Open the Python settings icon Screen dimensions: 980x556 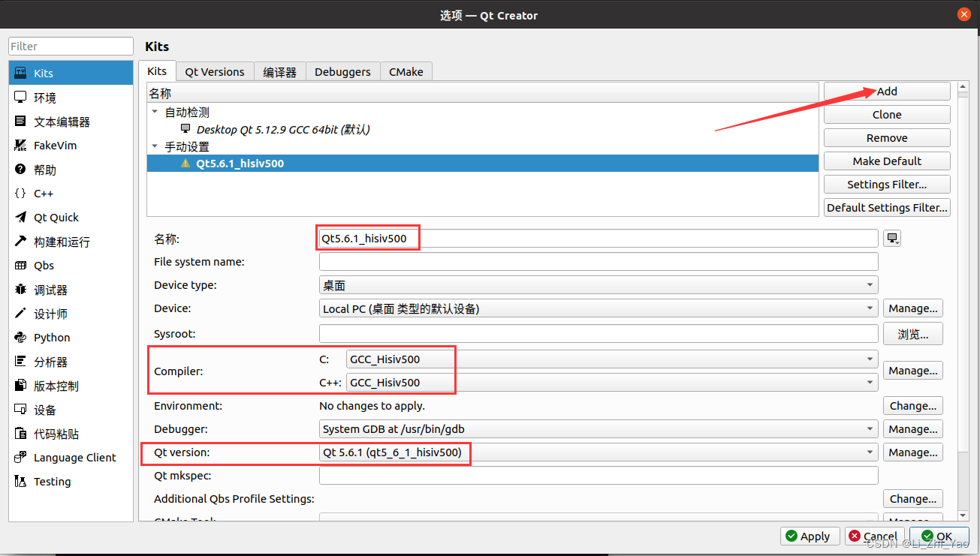(21, 337)
